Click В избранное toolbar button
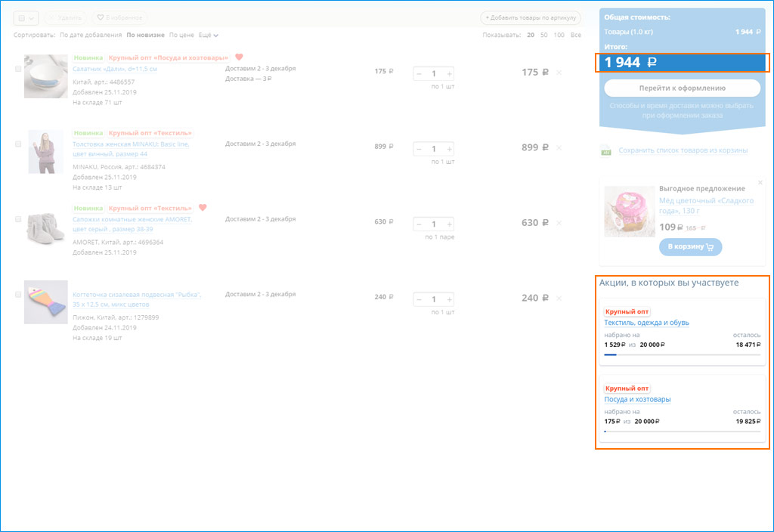The height and width of the screenshot is (532, 774). (x=119, y=18)
